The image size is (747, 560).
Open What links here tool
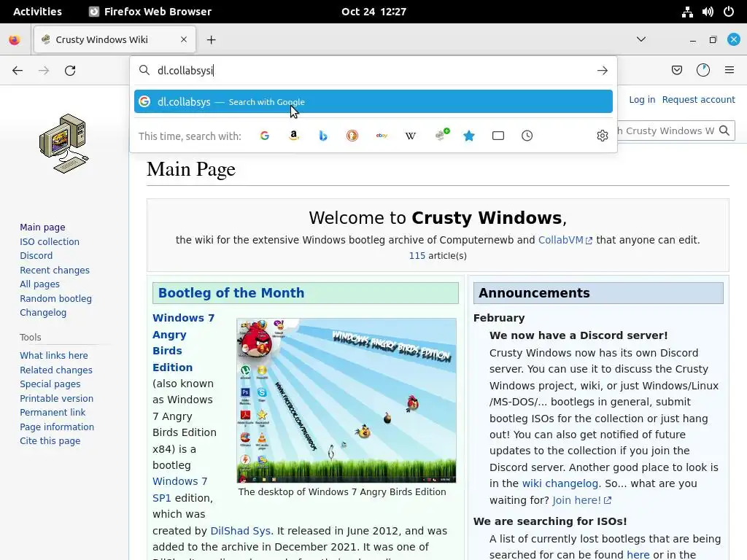point(54,356)
